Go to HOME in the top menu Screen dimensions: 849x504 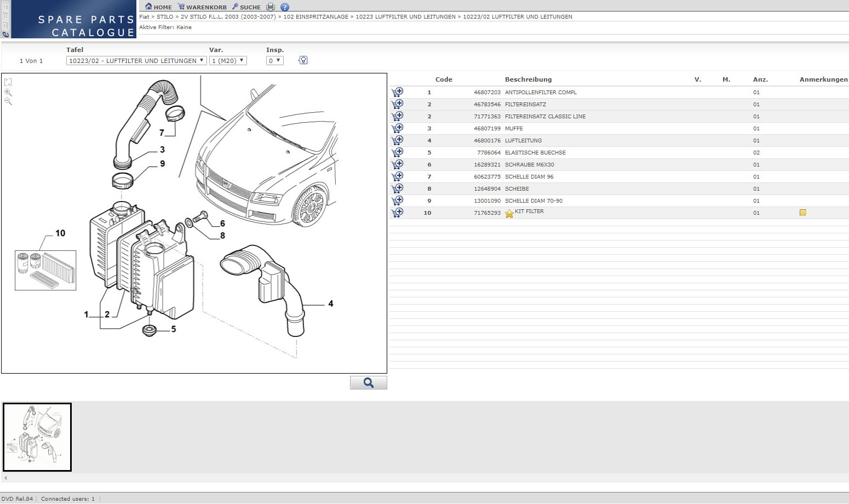(158, 7)
